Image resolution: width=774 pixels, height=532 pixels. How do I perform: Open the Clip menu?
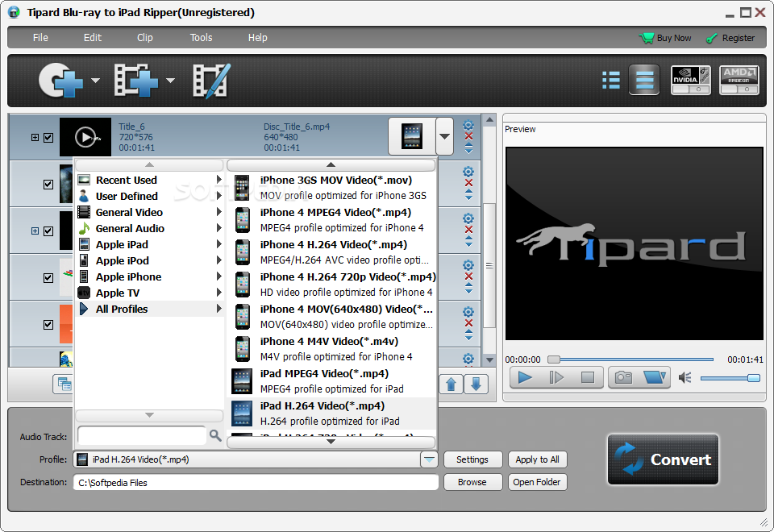coord(144,38)
